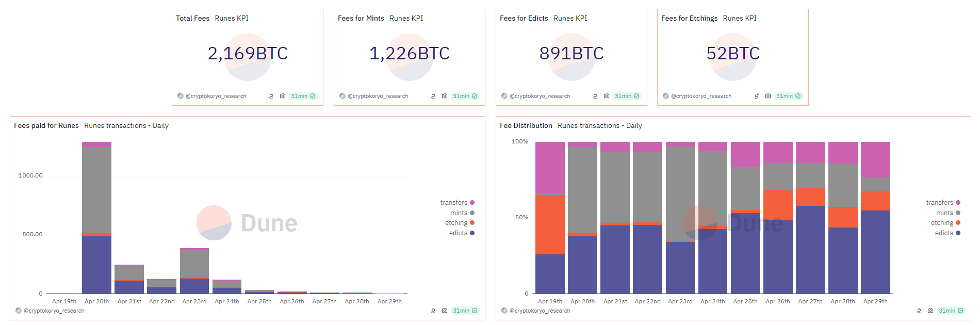
Task: Click the camera icon in Fees for Etchings card
Action: click(768, 96)
